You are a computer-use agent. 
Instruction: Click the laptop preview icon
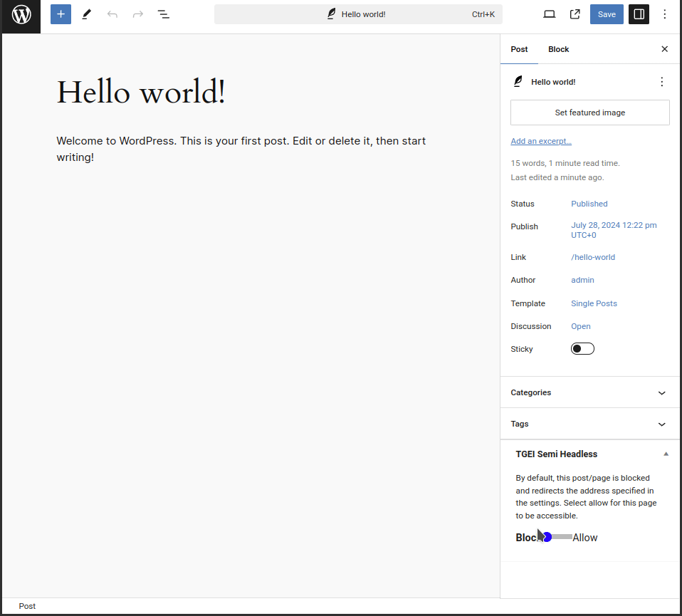[x=550, y=14]
